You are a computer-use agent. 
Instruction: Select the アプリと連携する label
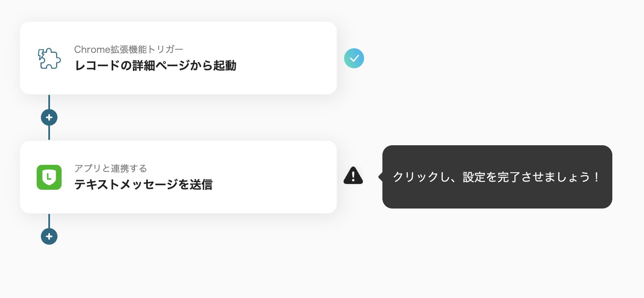110,168
